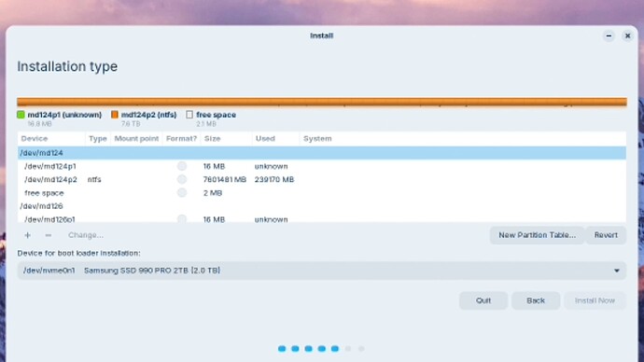Click the 2 MB free space size
The width and height of the screenshot is (644, 362).
(x=213, y=193)
